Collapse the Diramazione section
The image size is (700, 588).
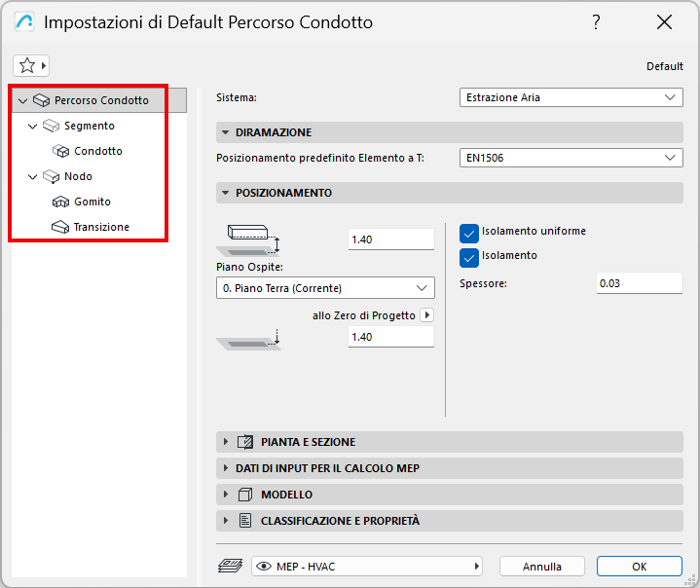tap(226, 132)
